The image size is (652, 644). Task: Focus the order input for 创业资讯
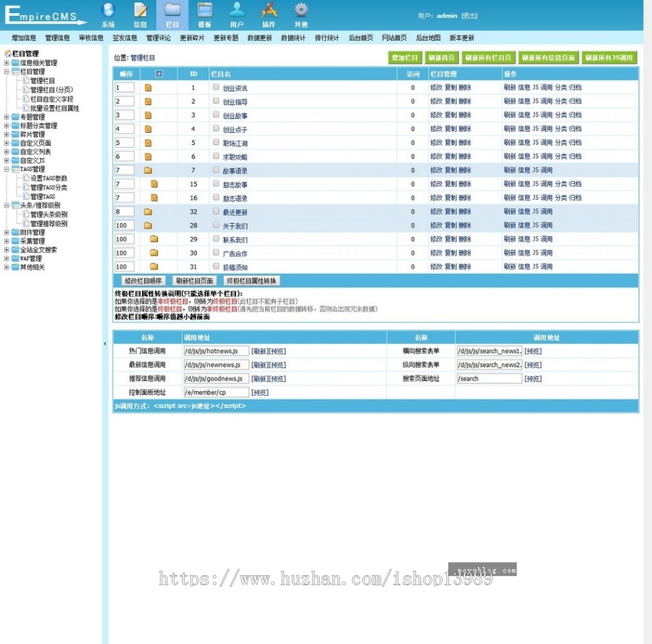pos(125,88)
